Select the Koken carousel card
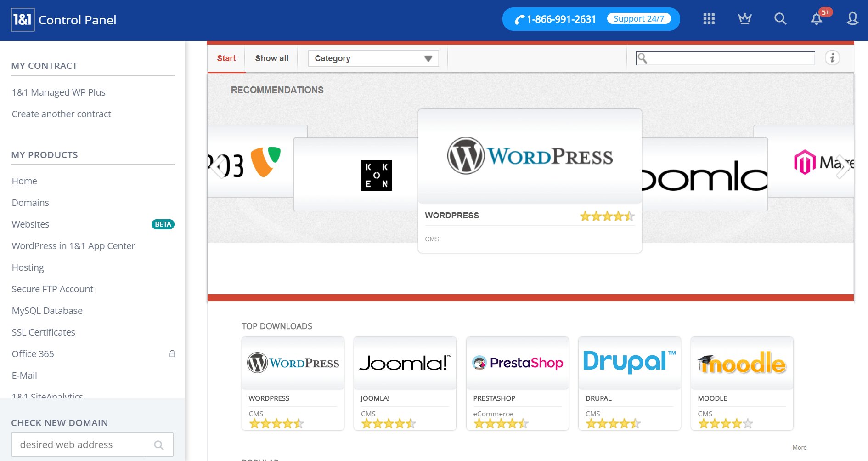The height and width of the screenshot is (461, 868). 355,175
